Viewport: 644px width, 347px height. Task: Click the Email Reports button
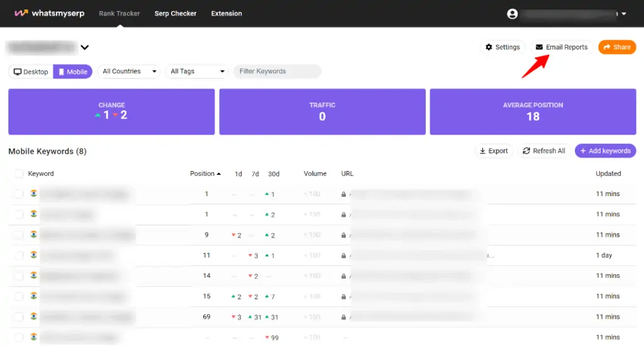click(562, 47)
